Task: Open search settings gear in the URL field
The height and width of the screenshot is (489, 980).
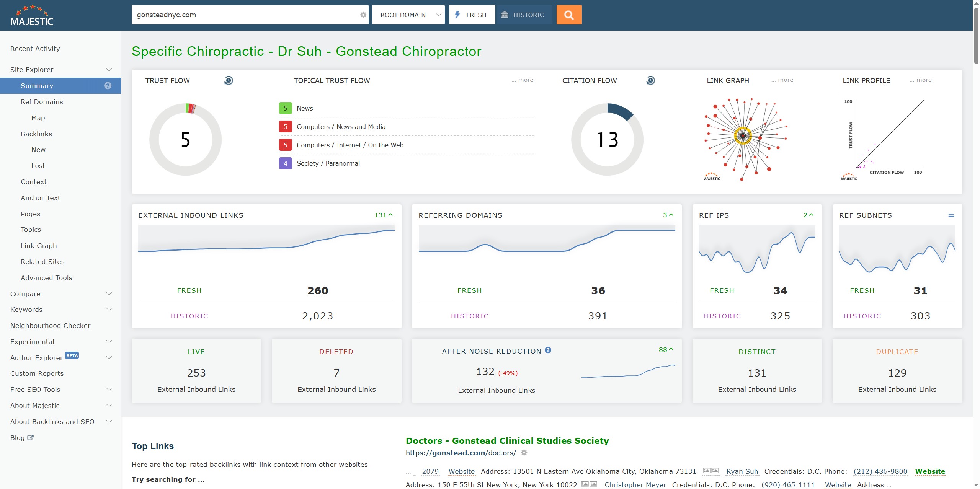Action: tap(363, 15)
